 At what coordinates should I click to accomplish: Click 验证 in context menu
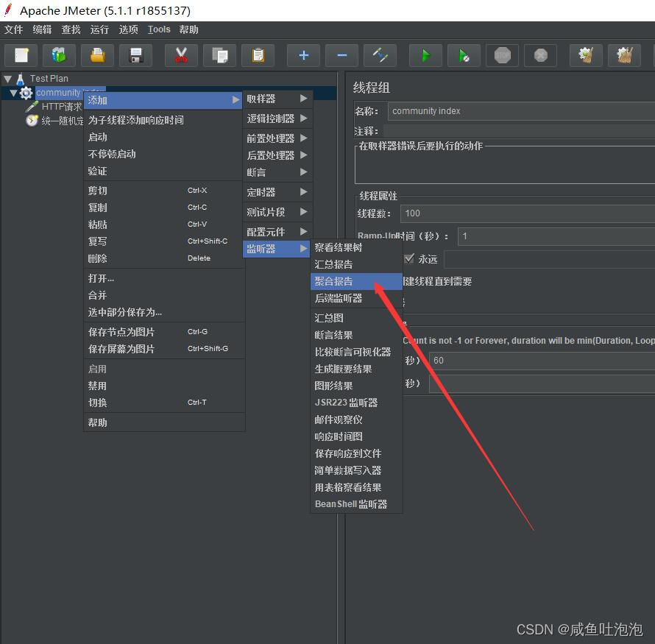point(163,171)
